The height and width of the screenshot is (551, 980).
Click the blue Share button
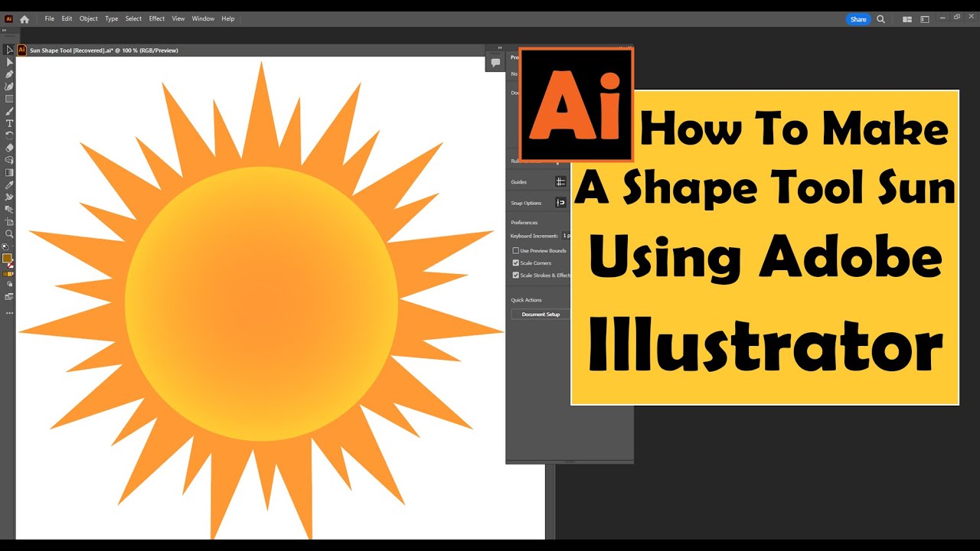tap(858, 19)
